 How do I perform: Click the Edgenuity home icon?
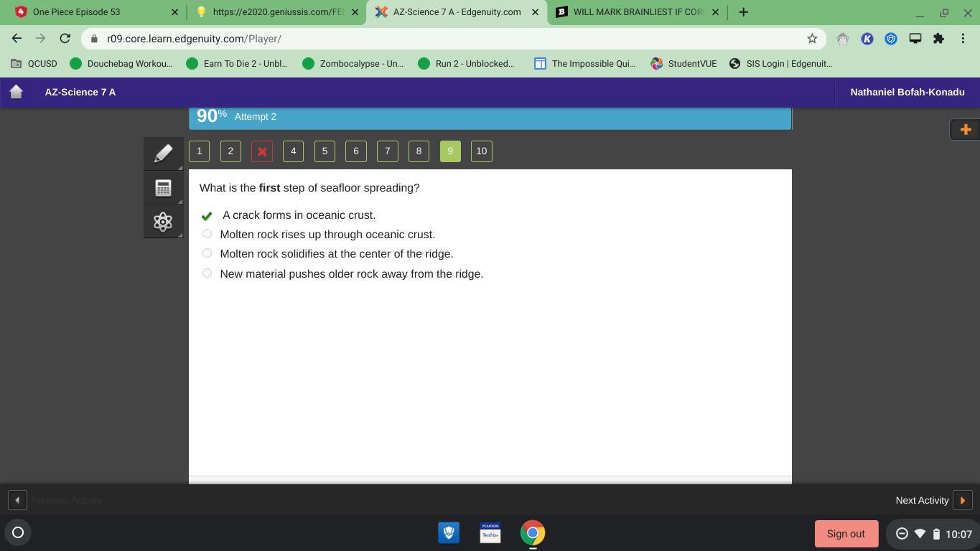[16, 92]
